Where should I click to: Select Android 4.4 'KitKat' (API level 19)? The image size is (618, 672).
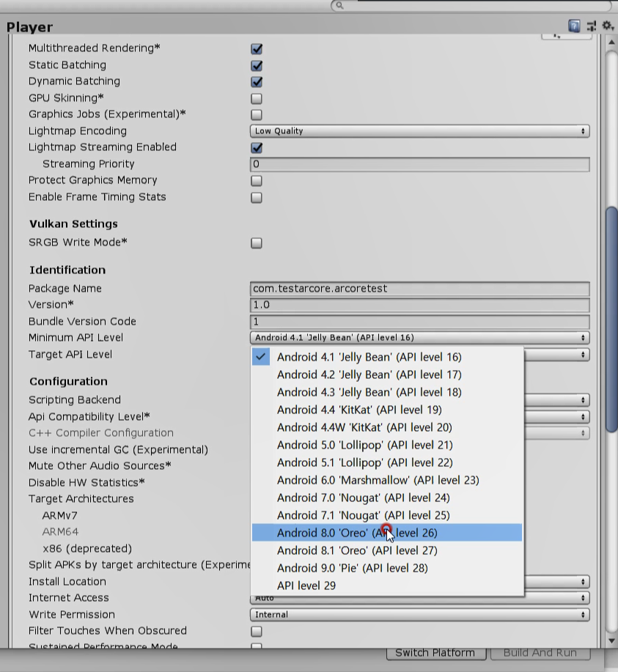[387, 410]
